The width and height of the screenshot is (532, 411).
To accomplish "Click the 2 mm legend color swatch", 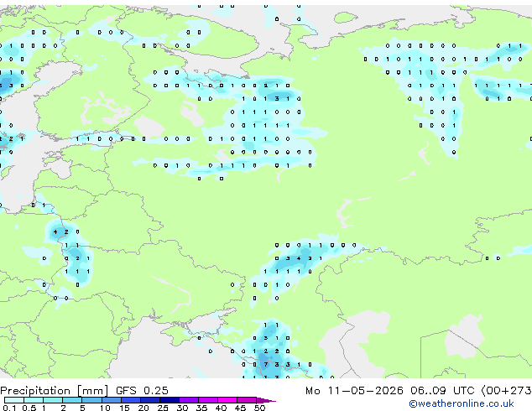I will tap(72, 400).
